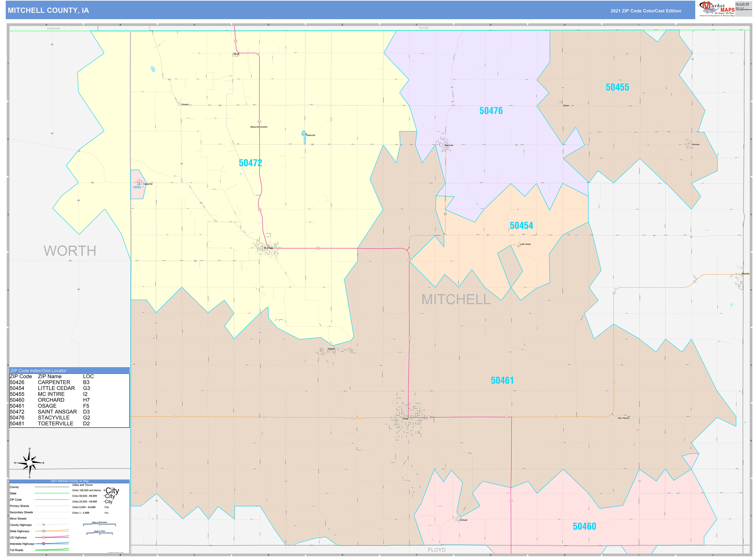
Task: Open the Cities and Towns legend section
Action: click(x=83, y=485)
